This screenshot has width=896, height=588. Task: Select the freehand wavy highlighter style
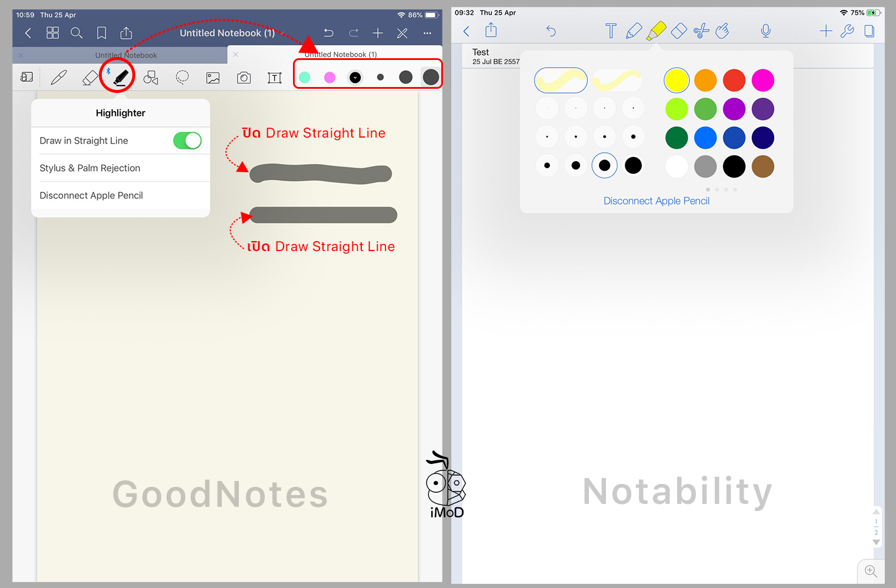click(561, 81)
